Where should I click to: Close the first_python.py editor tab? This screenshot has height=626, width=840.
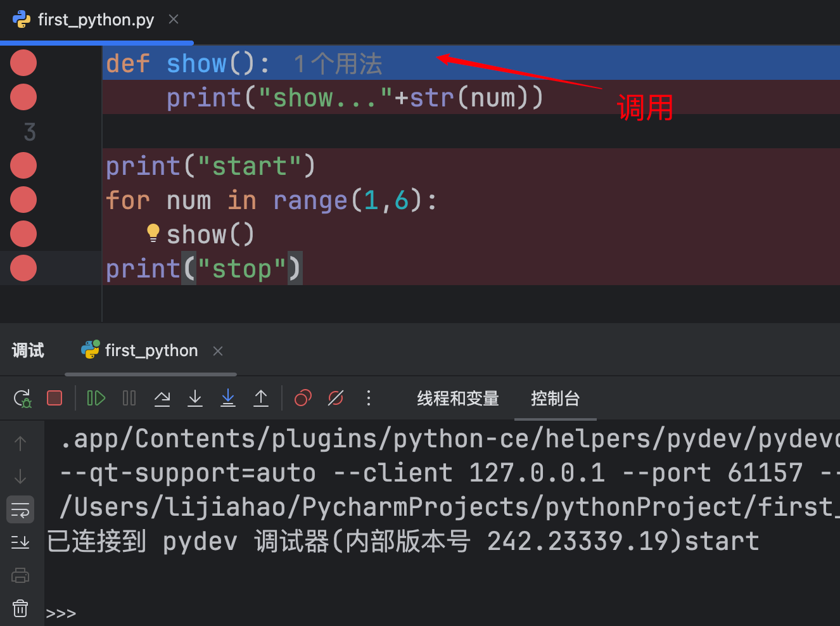pyautogui.click(x=174, y=20)
